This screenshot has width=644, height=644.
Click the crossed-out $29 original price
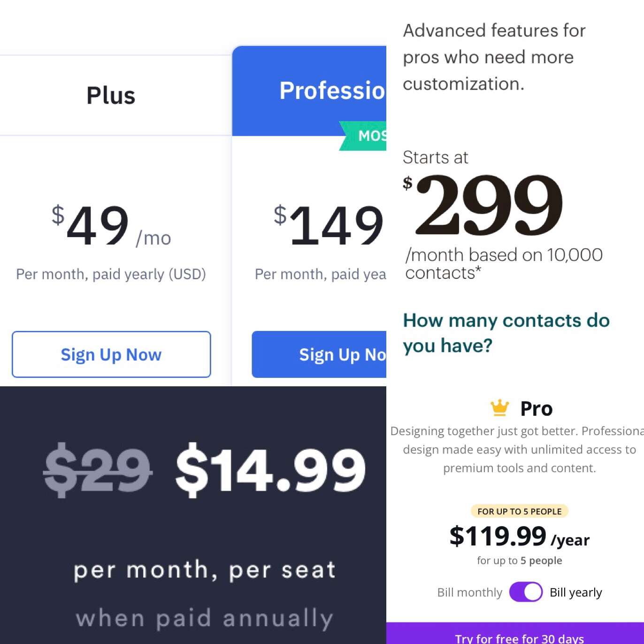coord(98,469)
